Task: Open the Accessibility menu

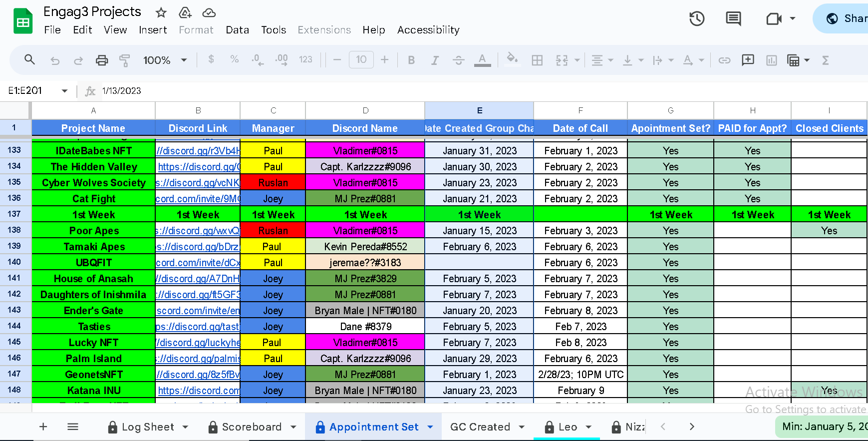Action: point(428,30)
